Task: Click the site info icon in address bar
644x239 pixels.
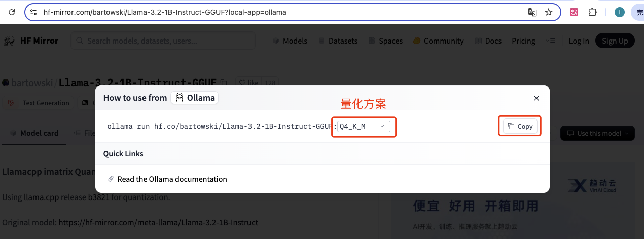Action: (33, 12)
